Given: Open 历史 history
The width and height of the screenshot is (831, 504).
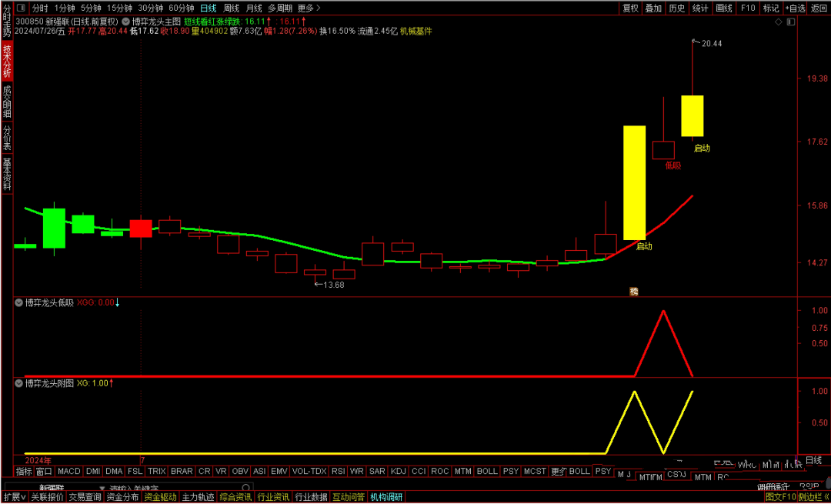Looking at the screenshot, I should click(x=677, y=8).
